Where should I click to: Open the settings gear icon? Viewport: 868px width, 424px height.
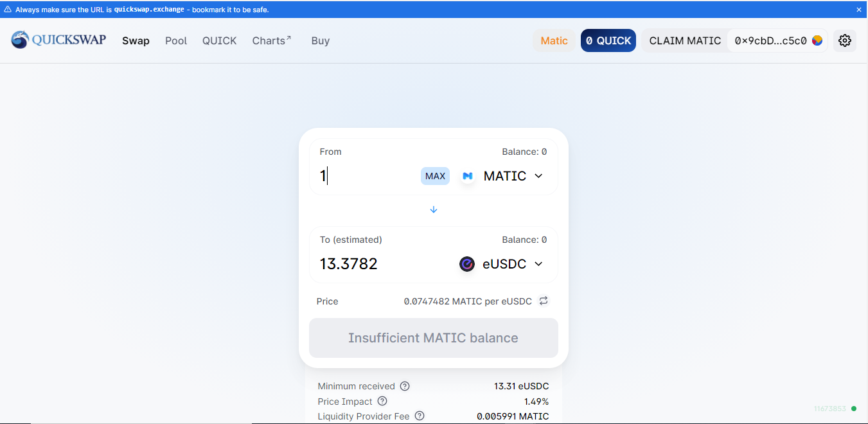click(x=845, y=40)
